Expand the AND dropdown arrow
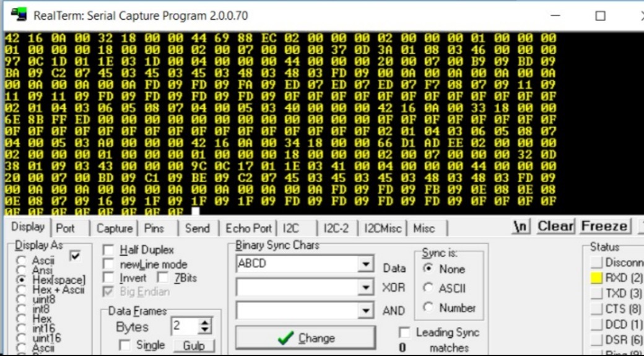 [x=365, y=311]
